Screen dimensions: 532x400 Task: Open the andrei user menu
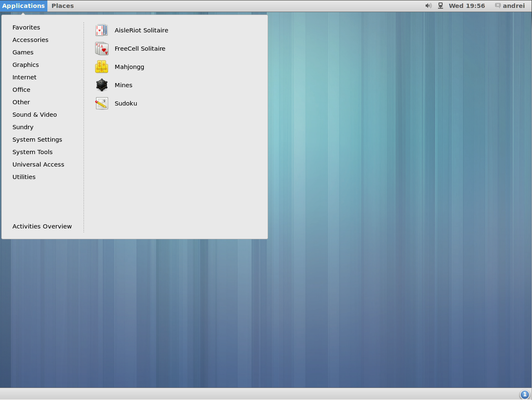[514, 6]
